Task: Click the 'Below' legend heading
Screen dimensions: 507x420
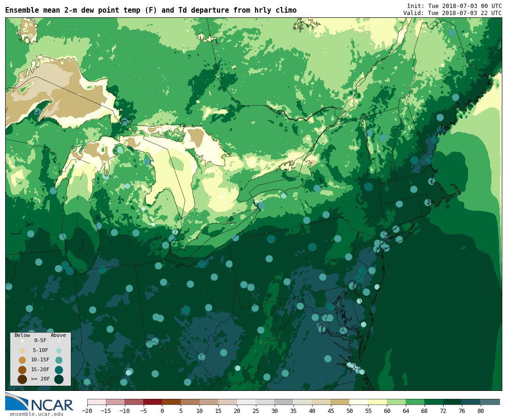Action: coord(22,335)
